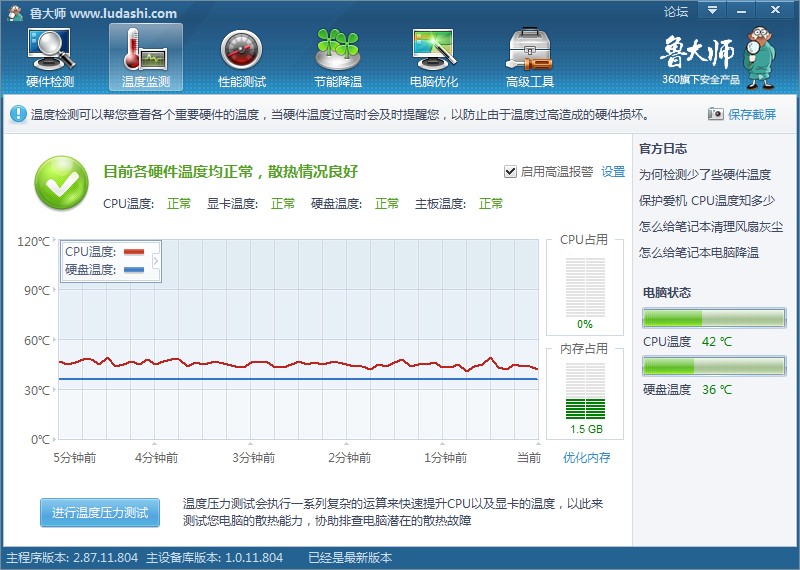Toggle the 启用高温报警 checkbox

tap(511, 172)
